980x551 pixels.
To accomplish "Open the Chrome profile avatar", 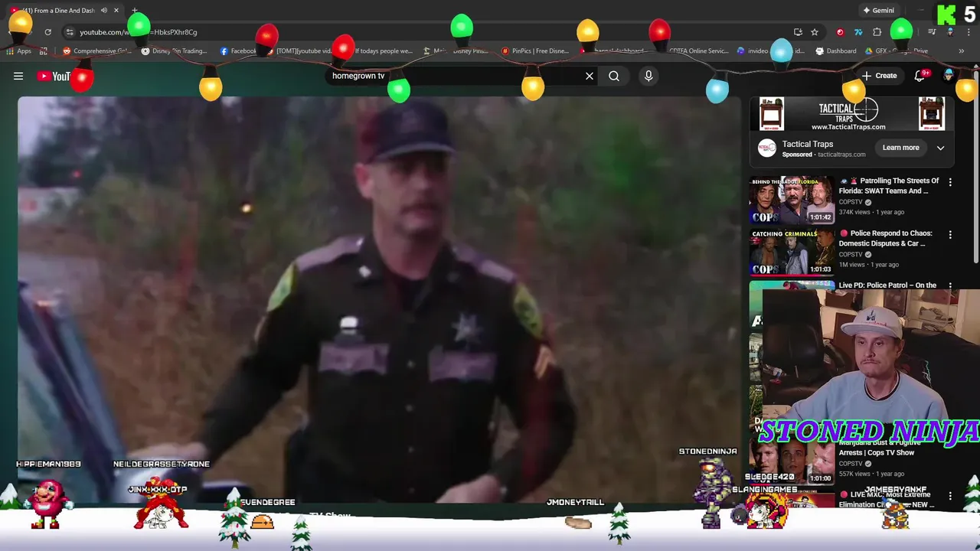I will (x=950, y=32).
